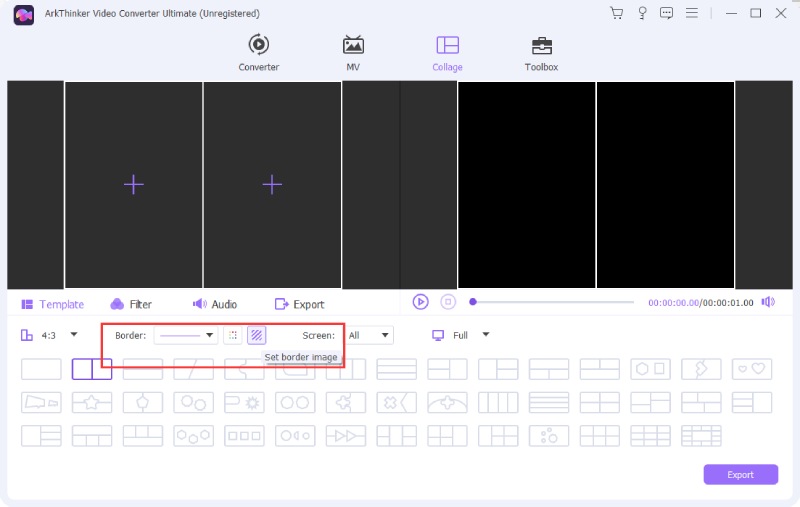Choose the double triangle arrows template
800x507 pixels.
[x=346, y=436]
